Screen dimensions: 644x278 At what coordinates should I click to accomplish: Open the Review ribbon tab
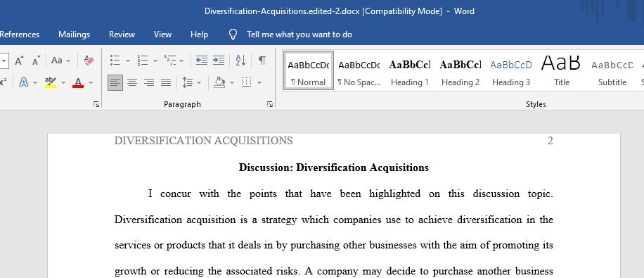(x=122, y=34)
